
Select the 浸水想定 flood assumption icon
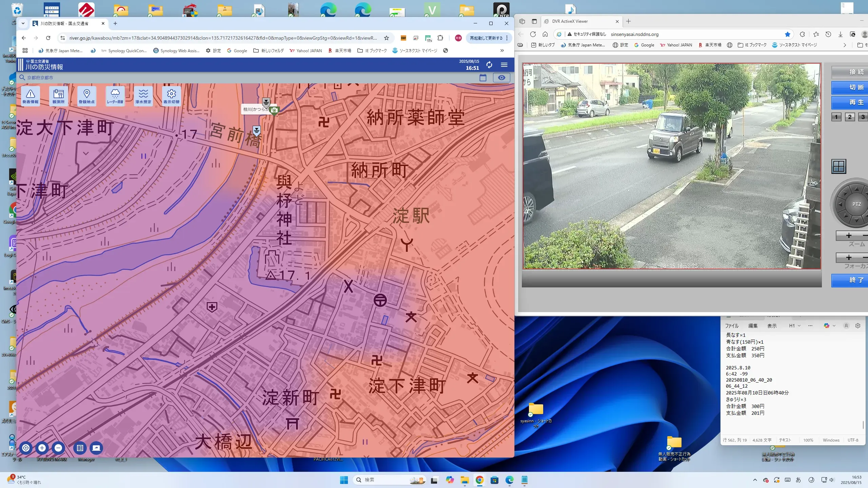click(143, 96)
